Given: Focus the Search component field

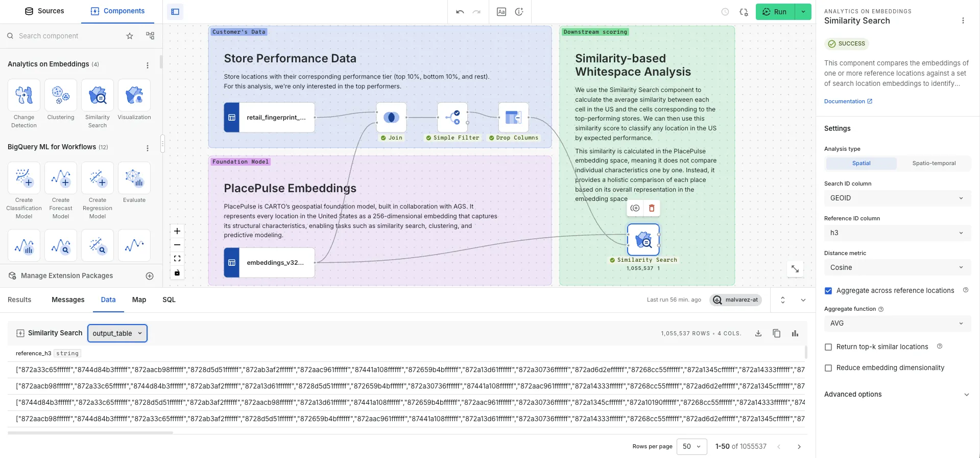Looking at the screenshot, I should coord(69,36).
